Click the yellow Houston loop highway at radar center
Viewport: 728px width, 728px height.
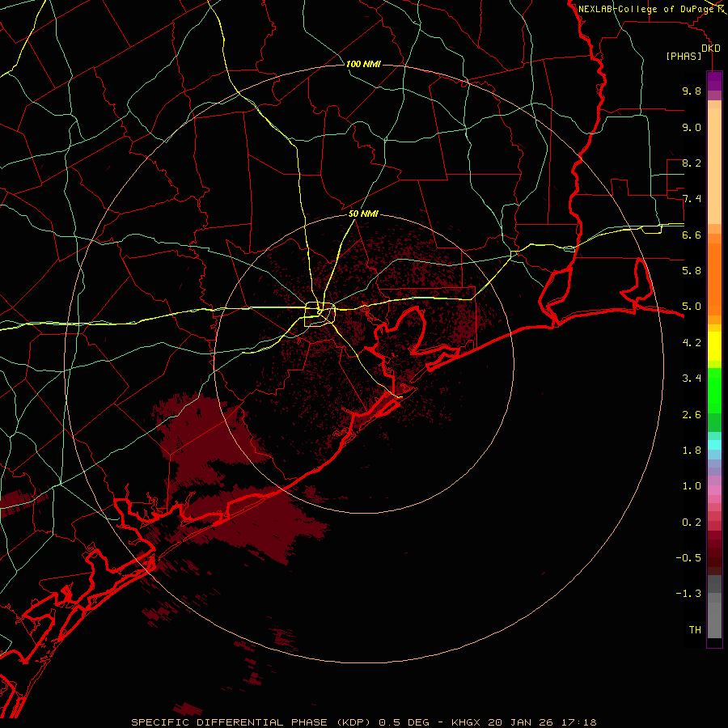point(320,315)
